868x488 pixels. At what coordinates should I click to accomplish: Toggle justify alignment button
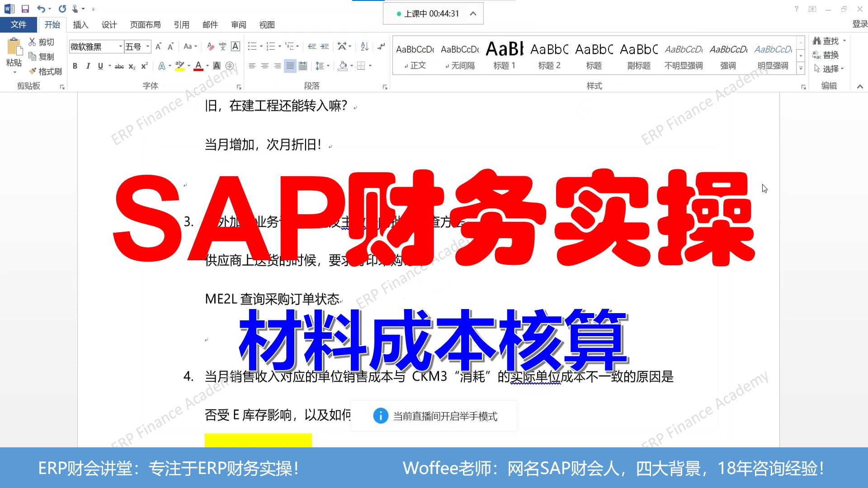point(290,66)
